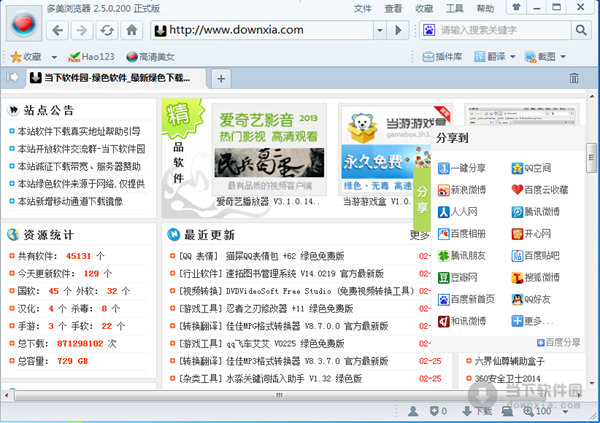
Task: Open the 插件库 plugin library
Action: [442, 57]
